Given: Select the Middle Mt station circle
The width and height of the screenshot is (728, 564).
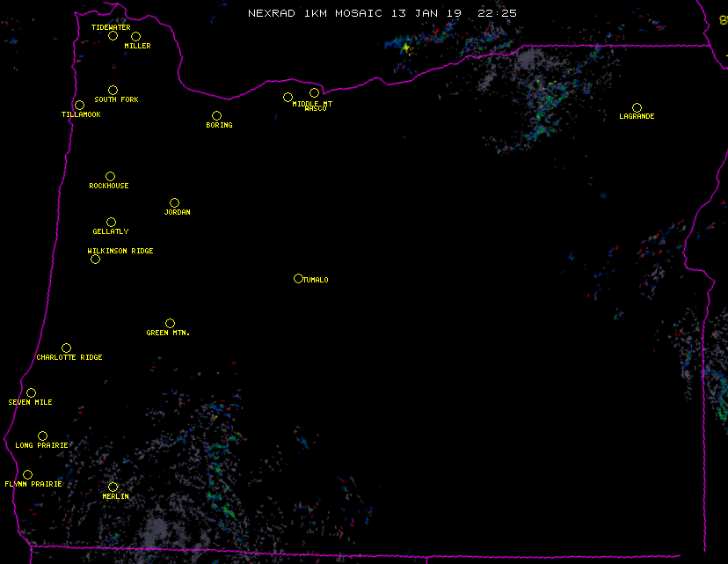Looking at the screenshot, I should [x=288, y=97].
